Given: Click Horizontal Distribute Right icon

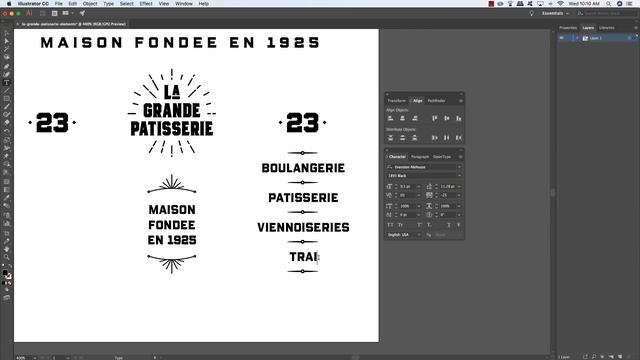Looking at the screenshot, I should pyautogui.click(x=458, y=138).
